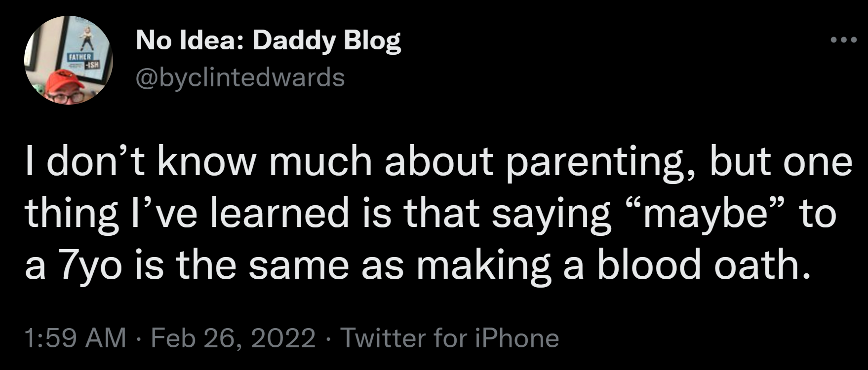868x370 pixels.
Task: Open the round profile avatar photo
Action: [x=69, y=60]
